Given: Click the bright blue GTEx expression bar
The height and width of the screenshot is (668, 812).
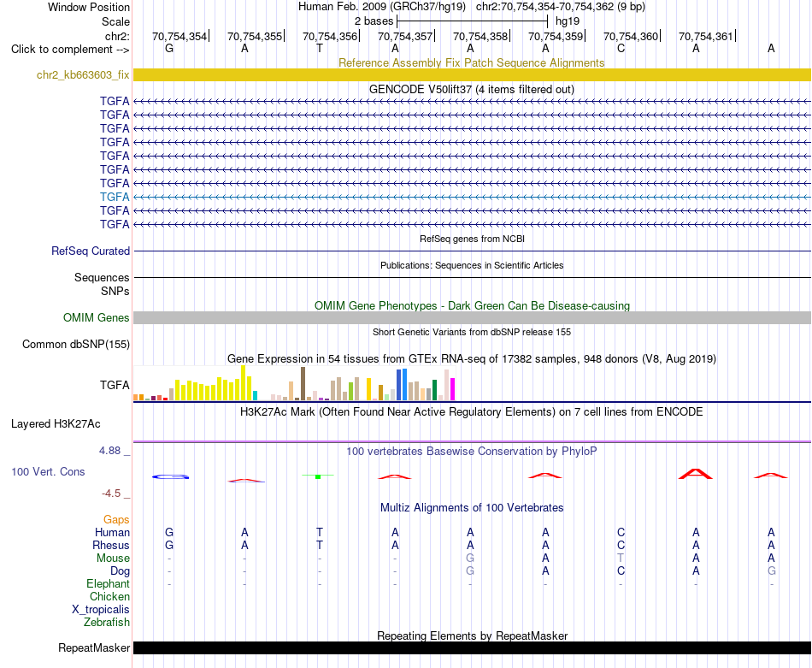Looking at the screenshot, I should click(x=404, y=385).
